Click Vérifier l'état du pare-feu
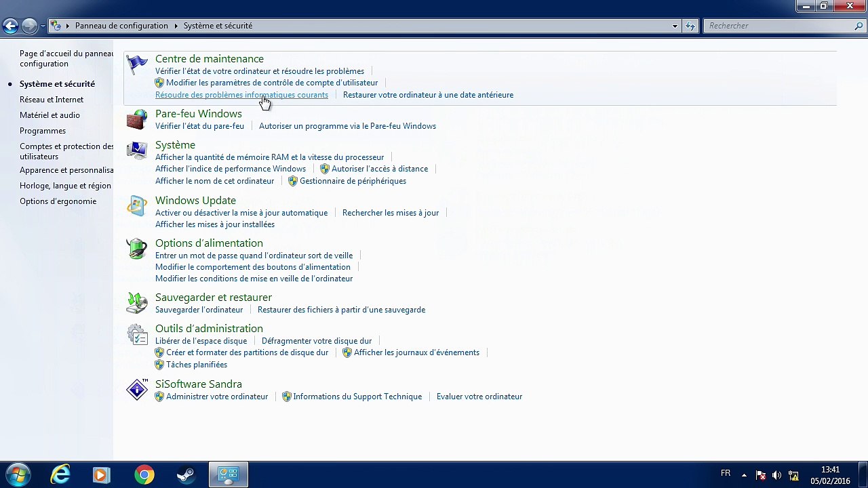 point(199,126)
